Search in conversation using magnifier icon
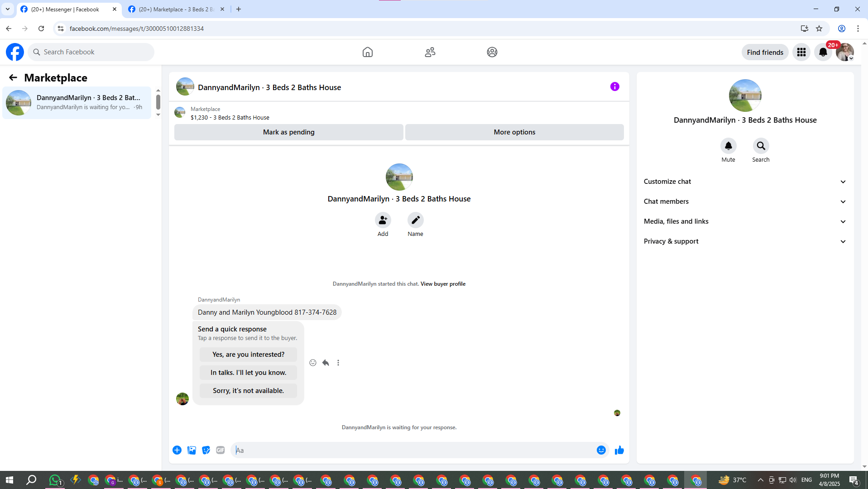The height and width of the screenshot is (489, 868). (x=761, y=146)
